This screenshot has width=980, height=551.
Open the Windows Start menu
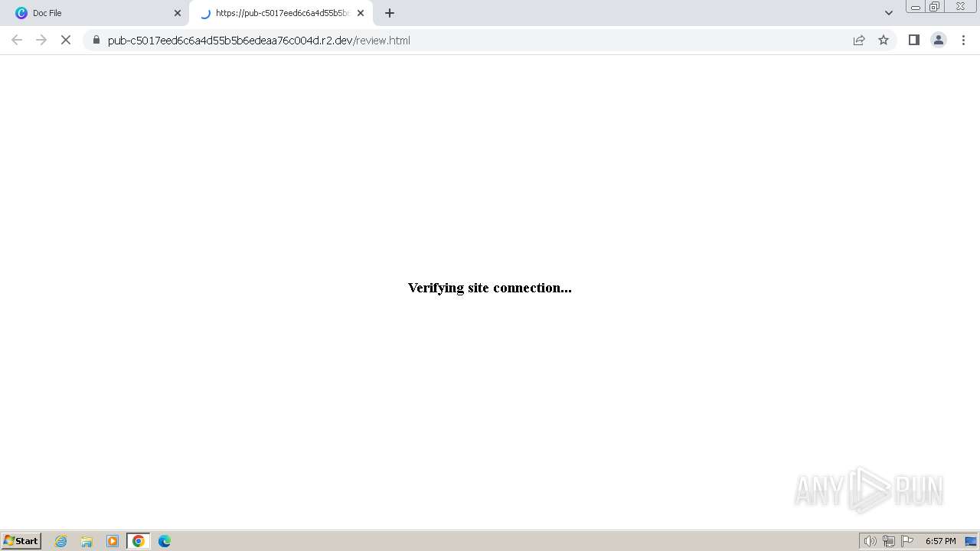point(21,541)
